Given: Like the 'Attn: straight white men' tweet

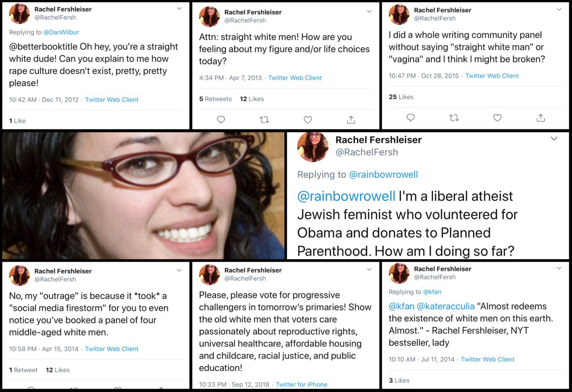Looking at the screenshot, I should [x=307, y=120].
